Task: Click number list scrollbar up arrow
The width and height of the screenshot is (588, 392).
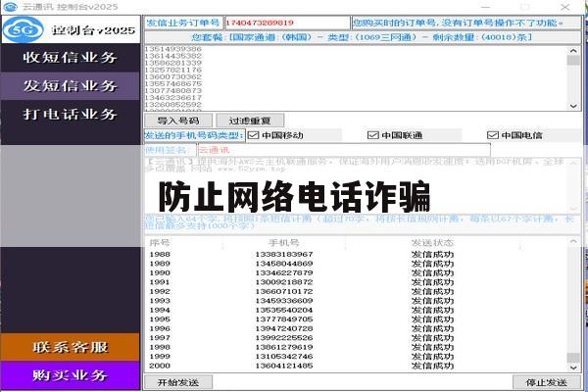Action: (573, 50)
